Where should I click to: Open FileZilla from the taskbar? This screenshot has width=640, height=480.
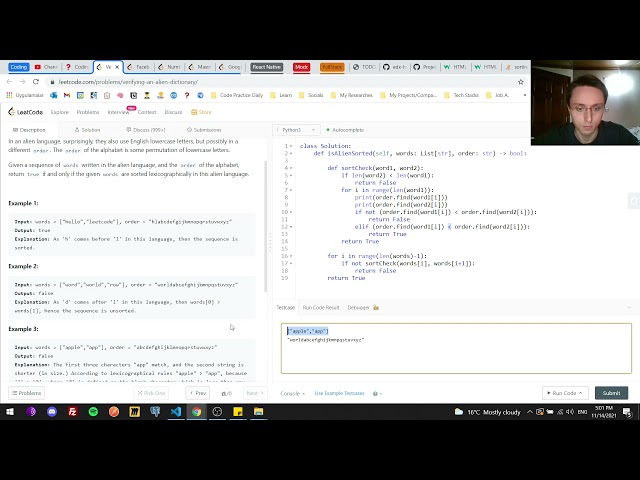click(x=73, y=412)
